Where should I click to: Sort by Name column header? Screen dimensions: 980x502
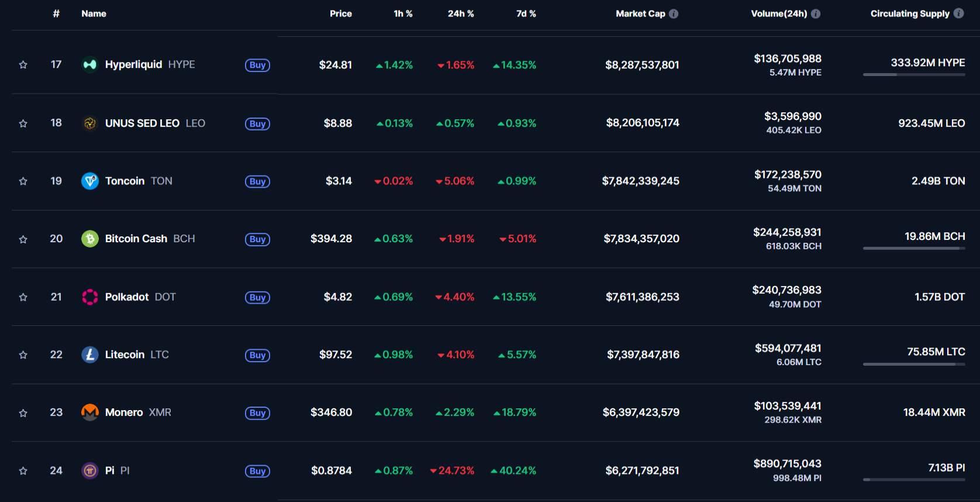pyautogui.click(x=94, y=13)
